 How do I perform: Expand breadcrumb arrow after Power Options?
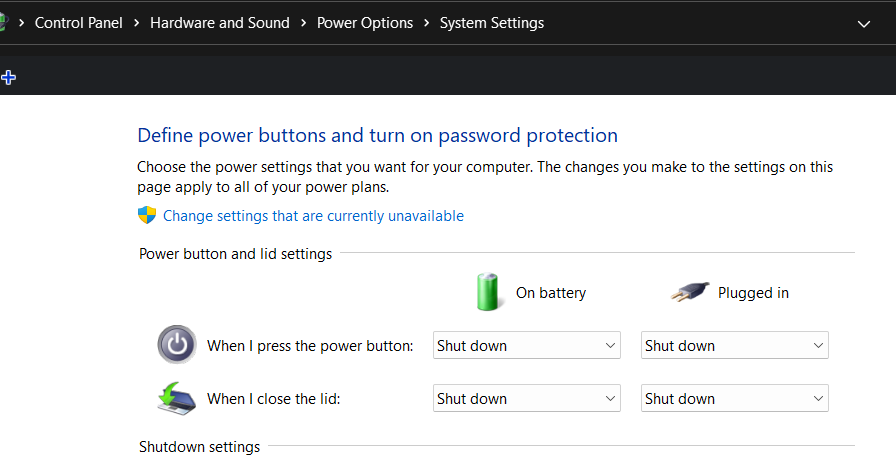click(x=427, y=22)
